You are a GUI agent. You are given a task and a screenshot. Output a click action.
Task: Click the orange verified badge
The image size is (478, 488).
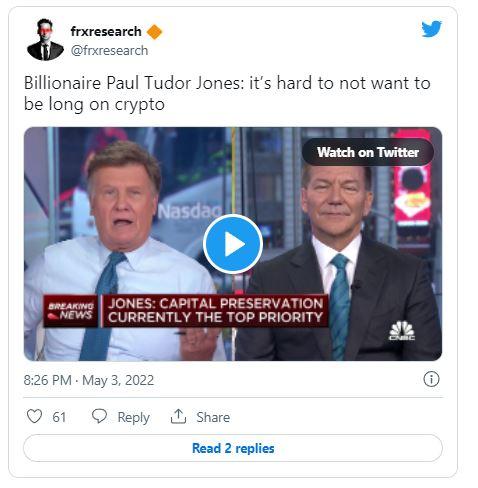154,32
